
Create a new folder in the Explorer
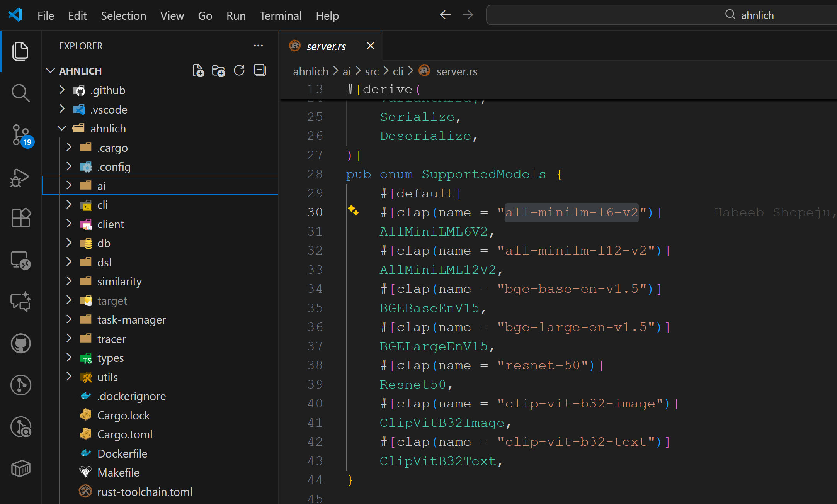point(219,71)
